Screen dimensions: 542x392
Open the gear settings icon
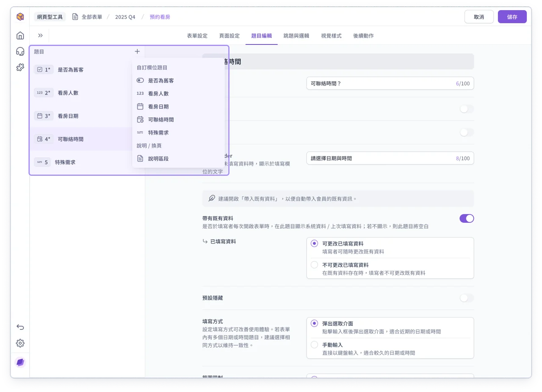pyautogui.click(x=20, y=343)
